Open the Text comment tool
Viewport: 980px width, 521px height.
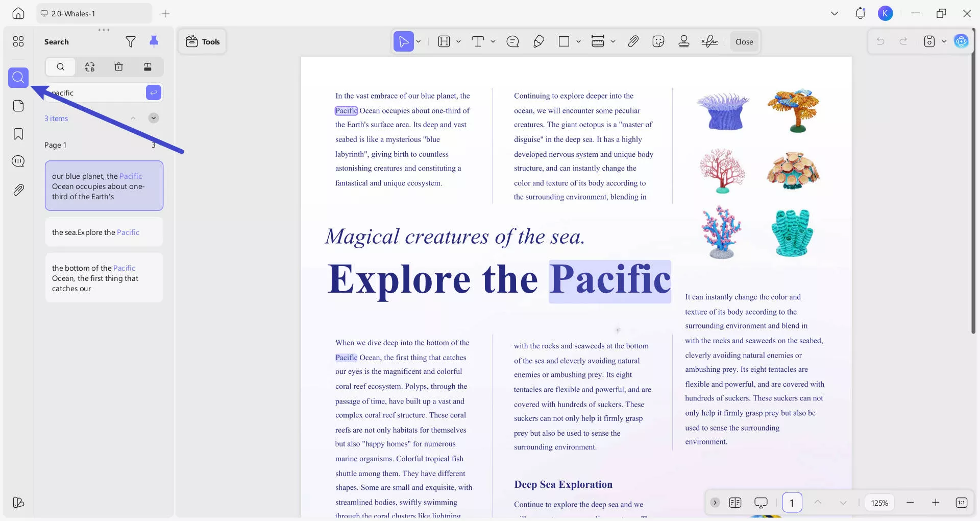pyautogui.click(x=479, y=41)
